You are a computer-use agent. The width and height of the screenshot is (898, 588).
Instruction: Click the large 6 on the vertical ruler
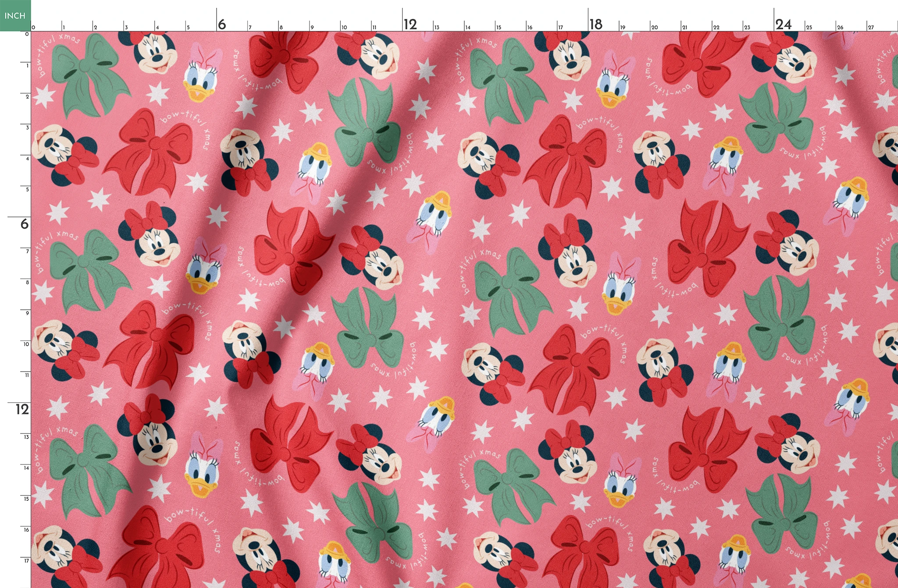pos(25,224)
